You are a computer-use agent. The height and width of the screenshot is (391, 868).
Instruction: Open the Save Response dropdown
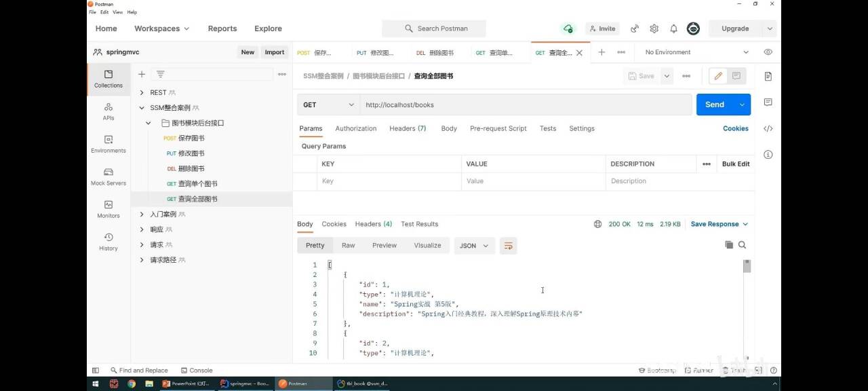pyautogui.click(x=719, y=224)
